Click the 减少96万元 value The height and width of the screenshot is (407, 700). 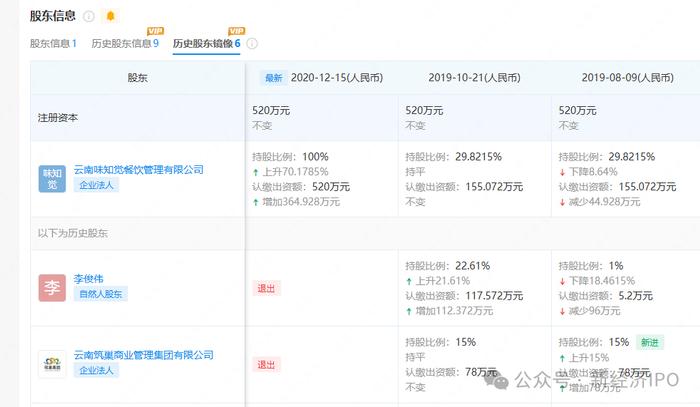[590, 311]
